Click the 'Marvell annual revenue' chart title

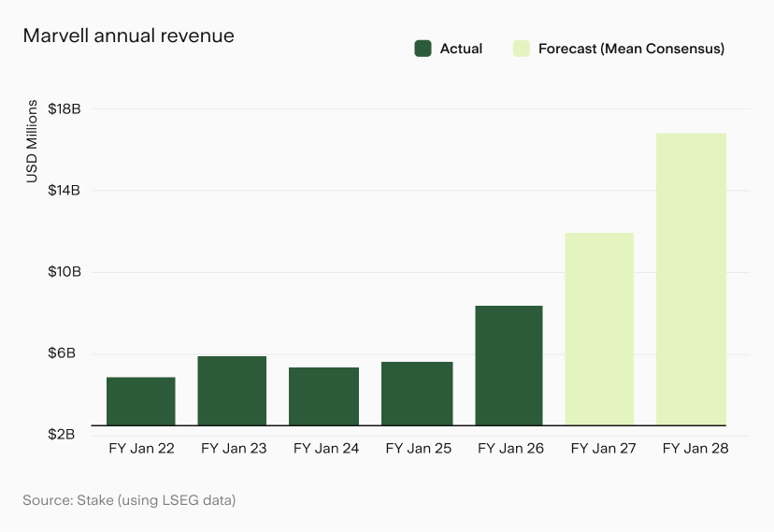pos(129,36)
